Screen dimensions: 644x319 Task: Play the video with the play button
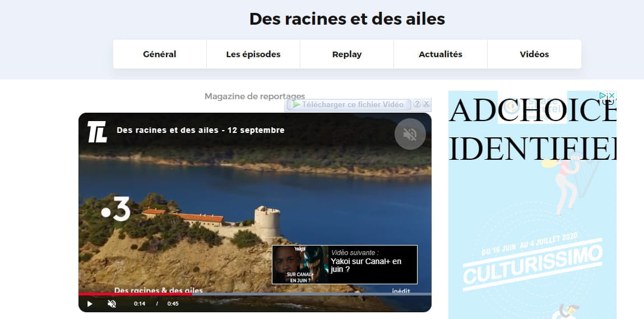(90, 304)
